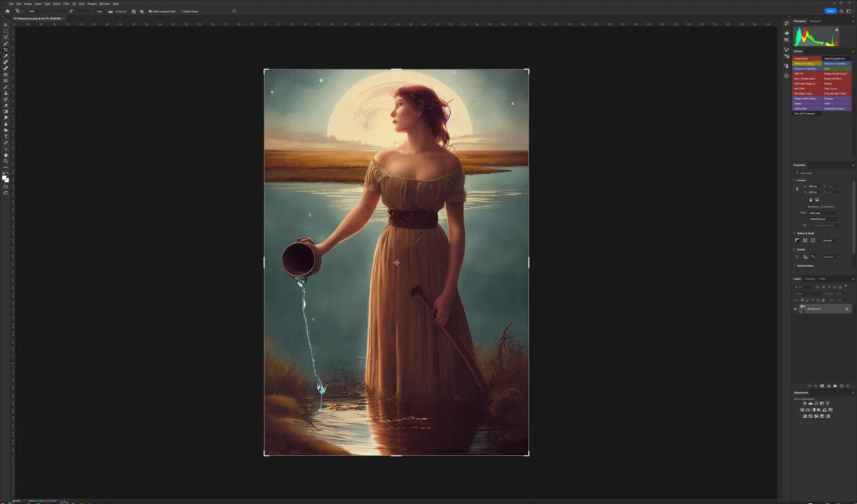Open the Image menu
This screenshot has width=857, height=504.
click(28, 3)
